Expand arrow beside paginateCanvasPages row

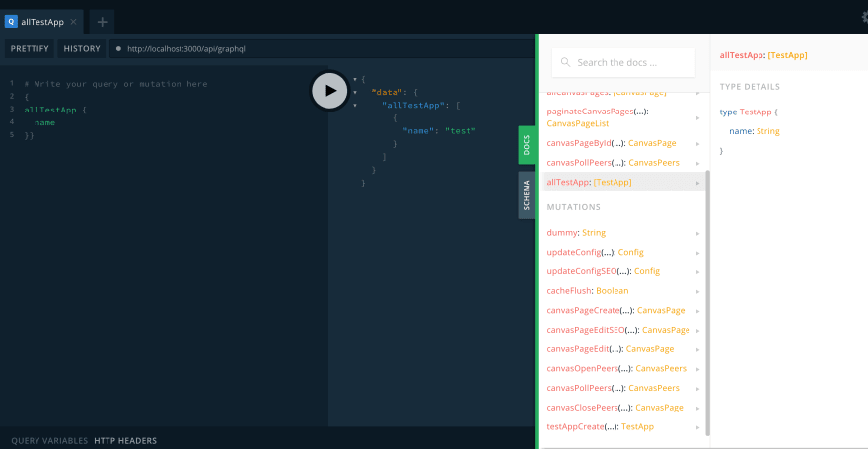pos(698,118)
